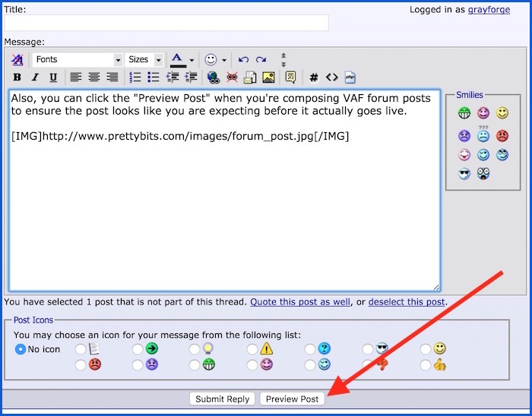The width and height of the screenshot is (532, 416).
Task: Insert the blue wink smilie from Smilies
Action: (x=483, y=155)
